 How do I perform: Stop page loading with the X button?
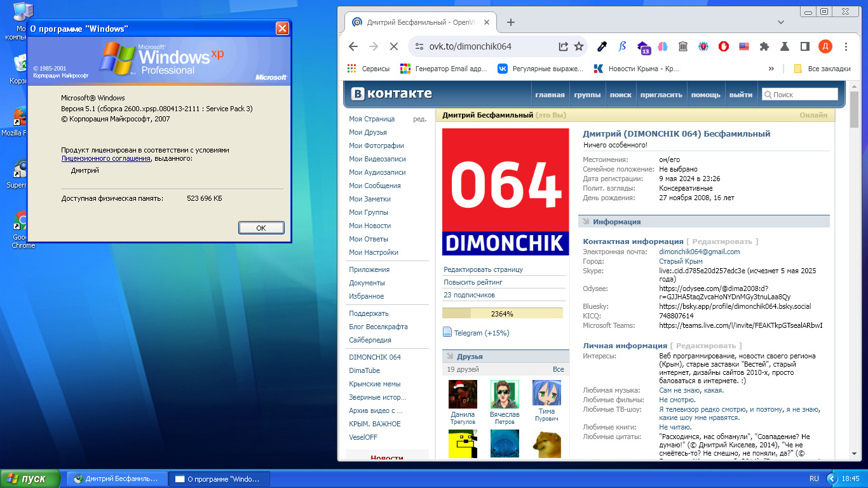pos(393,46)
